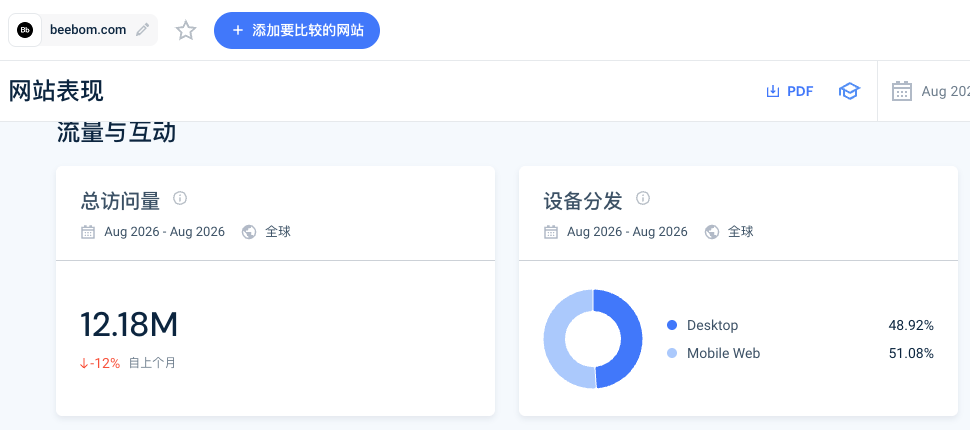Open the graduation cap learning icon
Screen dimensions: 970x430
[x=849, y=92]
